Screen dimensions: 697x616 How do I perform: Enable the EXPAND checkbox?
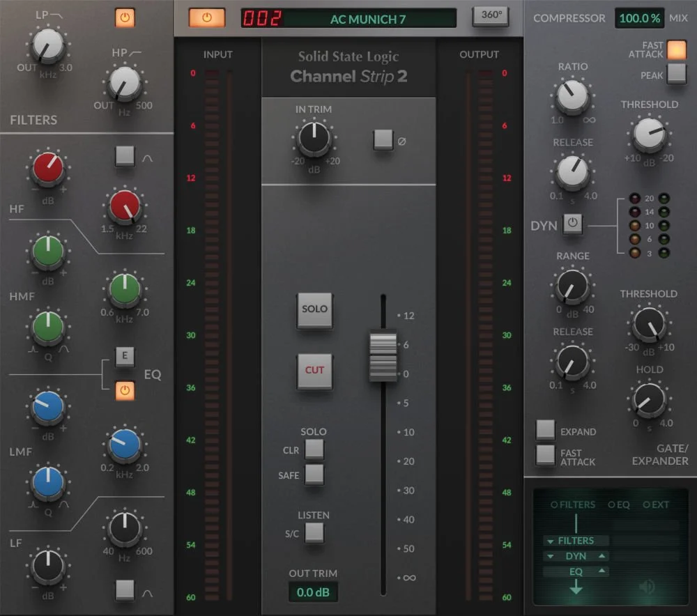click(546, 430)
